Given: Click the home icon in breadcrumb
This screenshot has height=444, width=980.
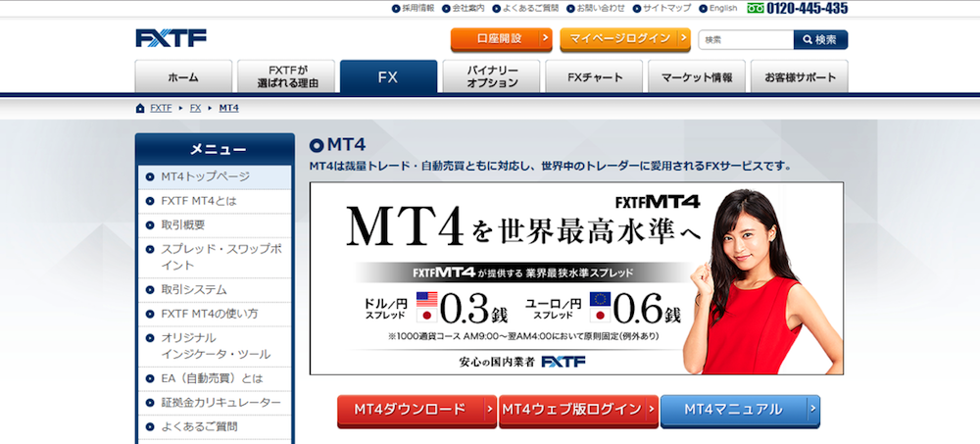Looking at the screenshot, I should [140, 108].
